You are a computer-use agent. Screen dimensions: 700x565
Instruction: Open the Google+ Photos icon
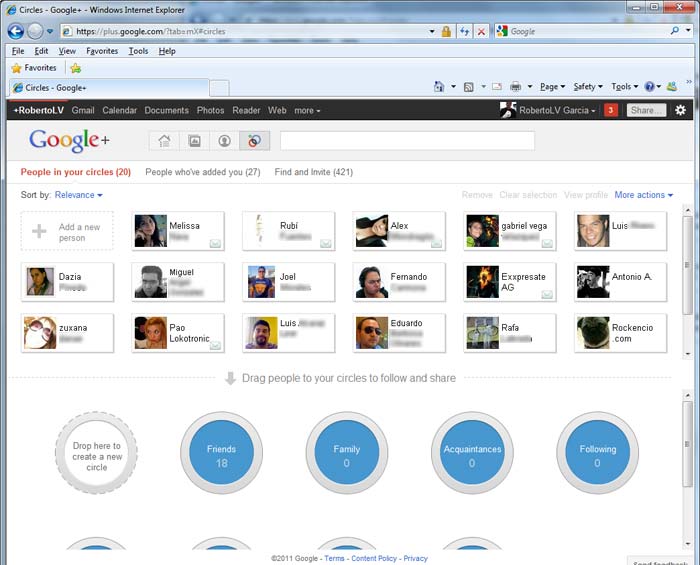pyautogui.click(x=195, y=141)
